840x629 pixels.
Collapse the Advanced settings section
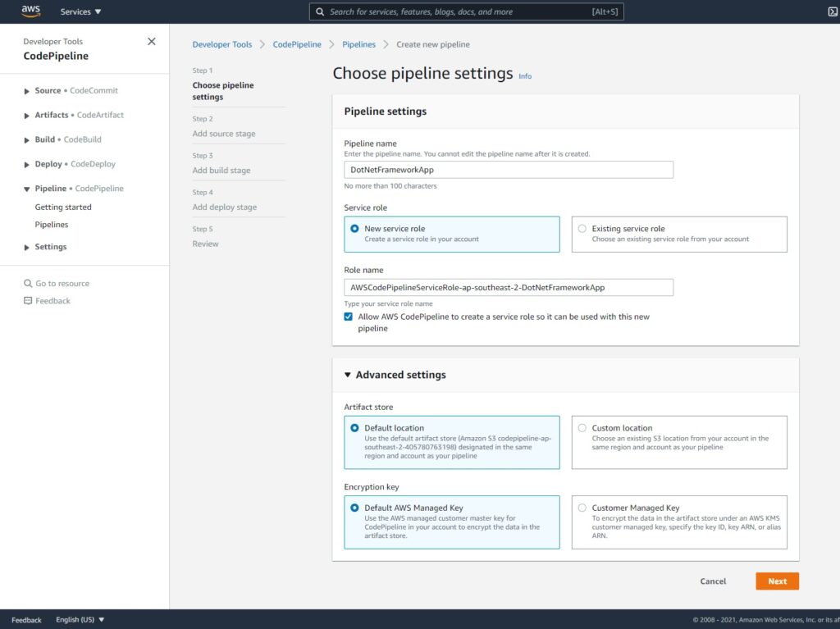(346, 374)
